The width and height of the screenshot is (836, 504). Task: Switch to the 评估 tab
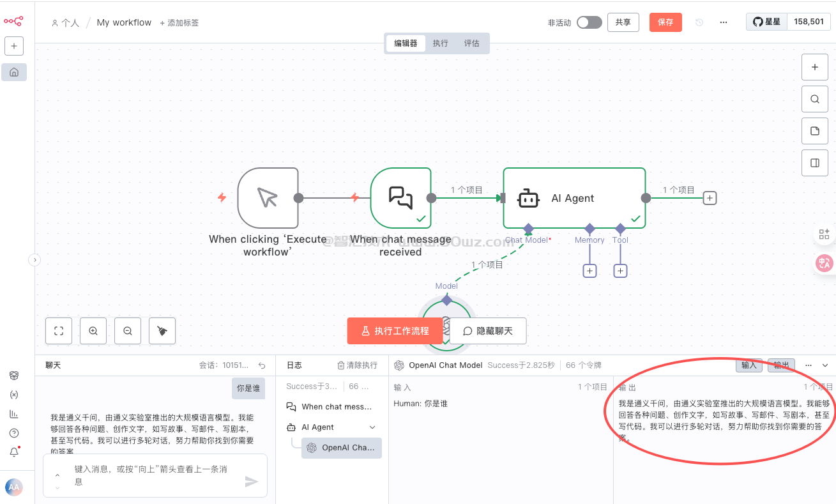(471, 43)
